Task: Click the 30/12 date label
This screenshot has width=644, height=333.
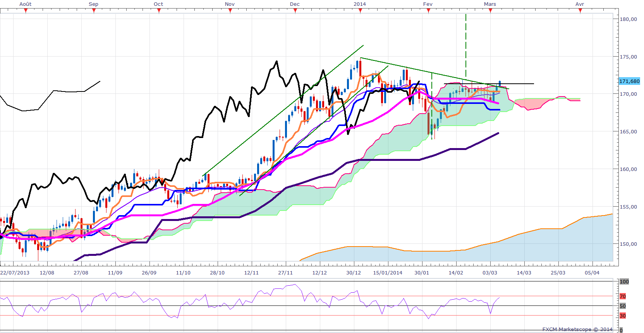Action: coord(354,273)
